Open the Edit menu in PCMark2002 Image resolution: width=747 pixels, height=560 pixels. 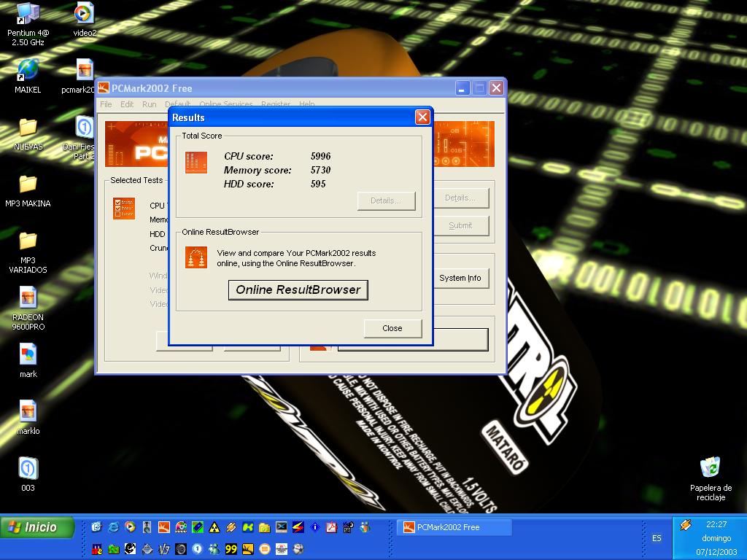tap(127, 104)
